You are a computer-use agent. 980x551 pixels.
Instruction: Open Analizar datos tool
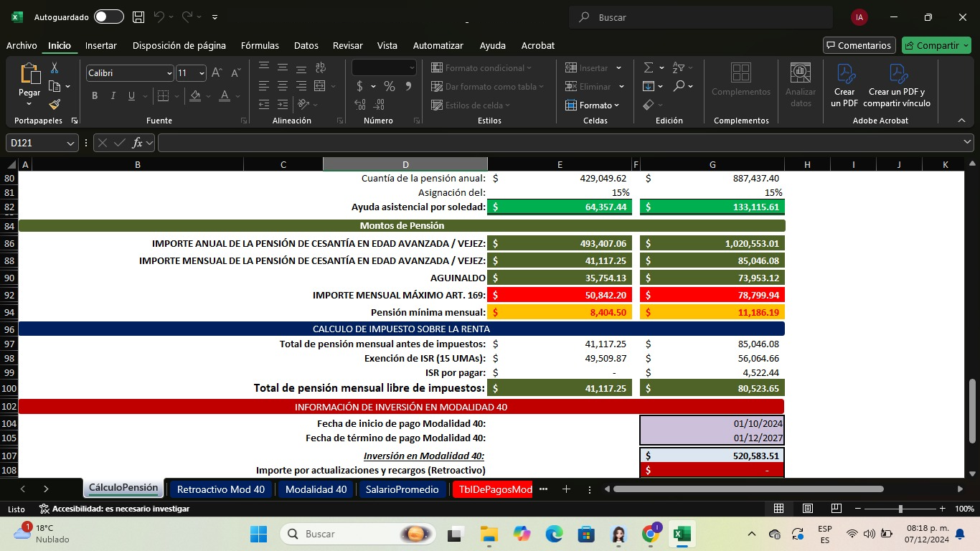(800, 85)
